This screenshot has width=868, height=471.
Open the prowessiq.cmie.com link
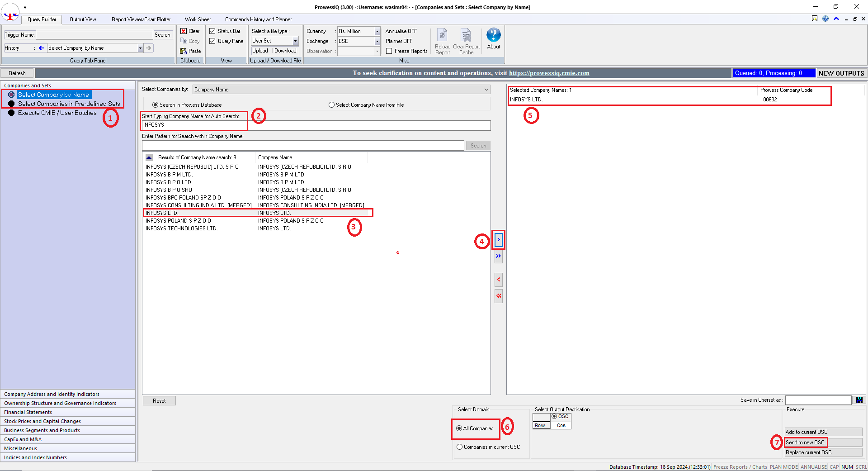coord(549,73)
